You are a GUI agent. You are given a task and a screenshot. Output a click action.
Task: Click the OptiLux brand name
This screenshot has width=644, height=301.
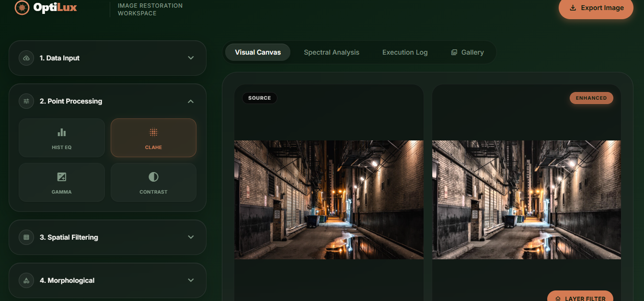55,8
